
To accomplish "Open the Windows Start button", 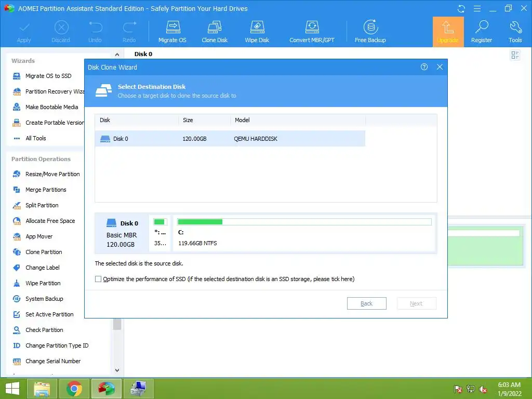I will click(x=12, y=389).
